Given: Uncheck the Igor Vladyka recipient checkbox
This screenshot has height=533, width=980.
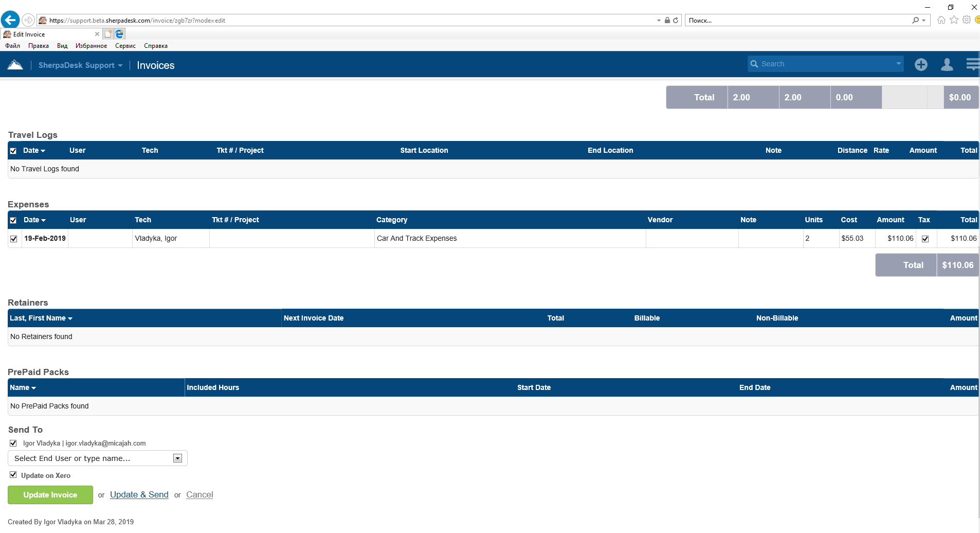Looking at the screenshot, I should [x=13, y=443].
